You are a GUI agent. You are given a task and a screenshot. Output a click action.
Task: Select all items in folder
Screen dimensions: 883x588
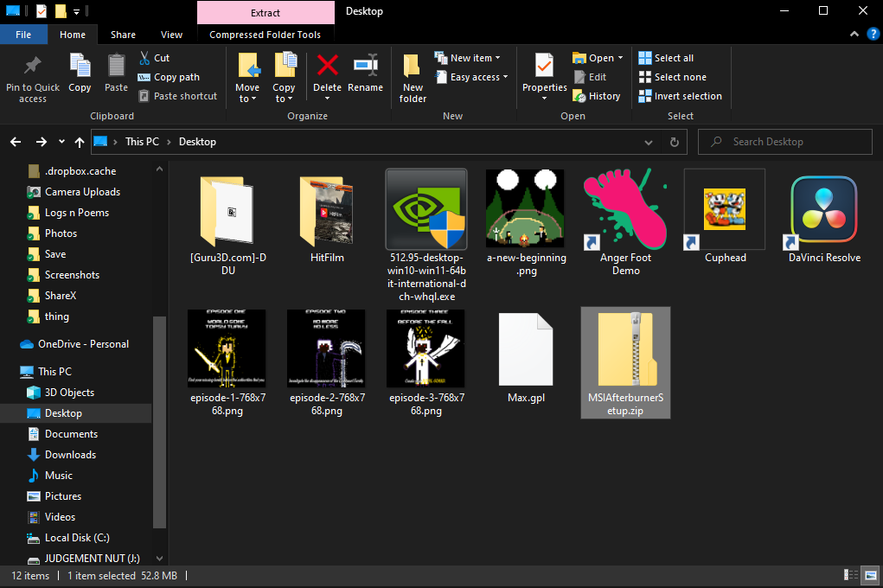(666, 57)
